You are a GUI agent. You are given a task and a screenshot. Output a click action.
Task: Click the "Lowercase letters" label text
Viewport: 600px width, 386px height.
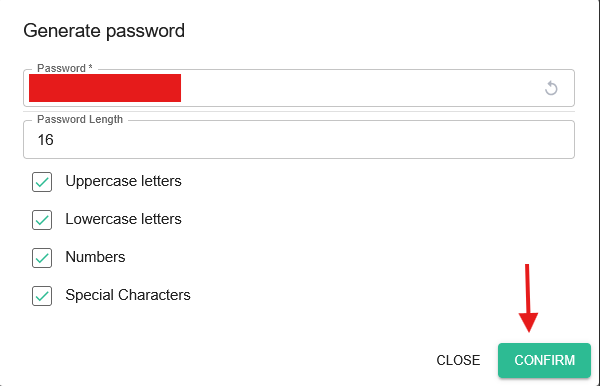click(x=123, y=219)
